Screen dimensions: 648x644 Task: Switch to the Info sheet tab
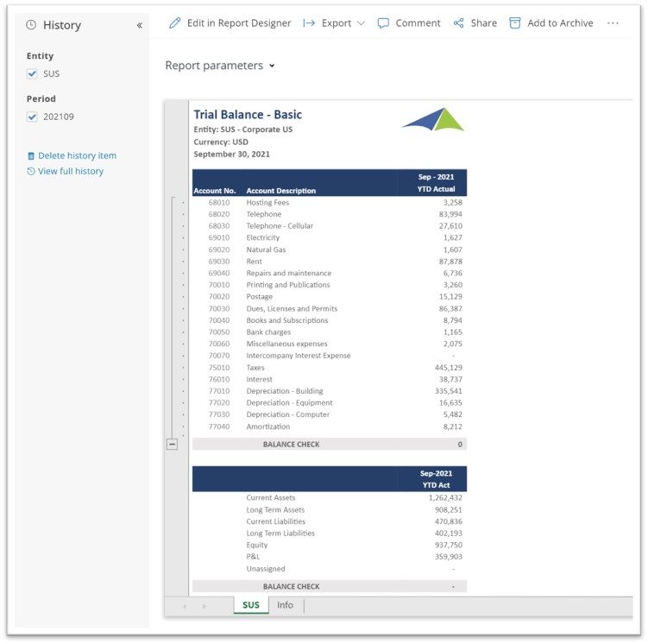tap(285, 605)
